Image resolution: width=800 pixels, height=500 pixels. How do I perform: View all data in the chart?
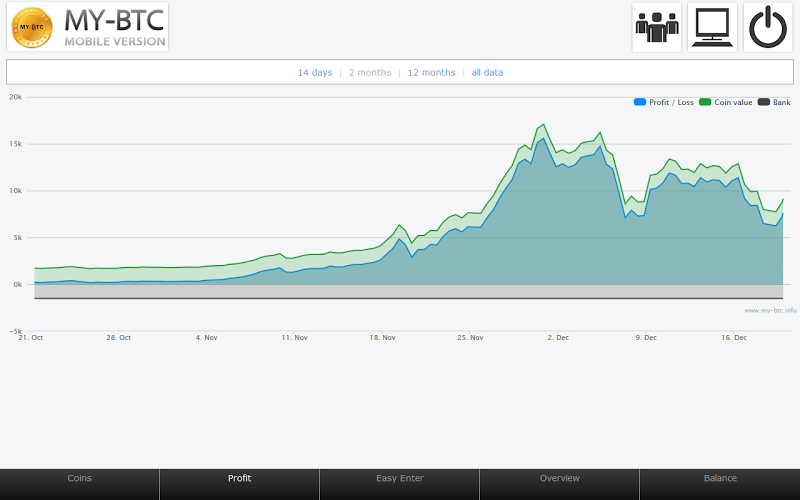point(487,73)
